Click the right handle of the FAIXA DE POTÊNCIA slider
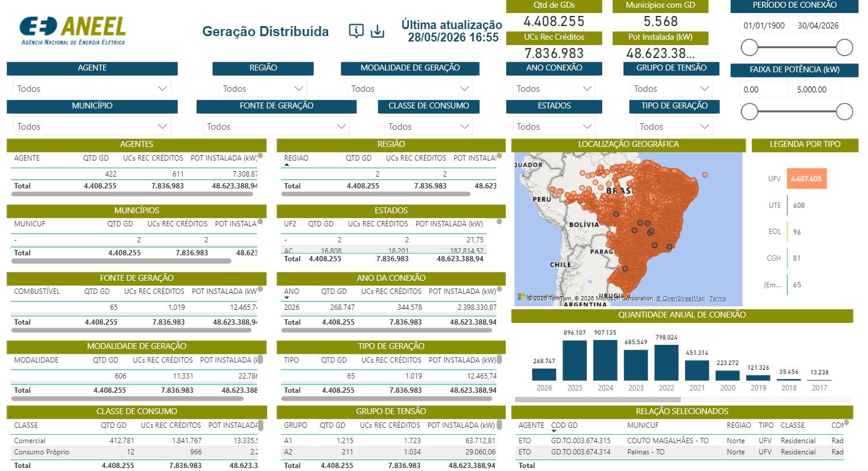The width and height of the screenshot is (868, 471). click(x=844, y=111)
